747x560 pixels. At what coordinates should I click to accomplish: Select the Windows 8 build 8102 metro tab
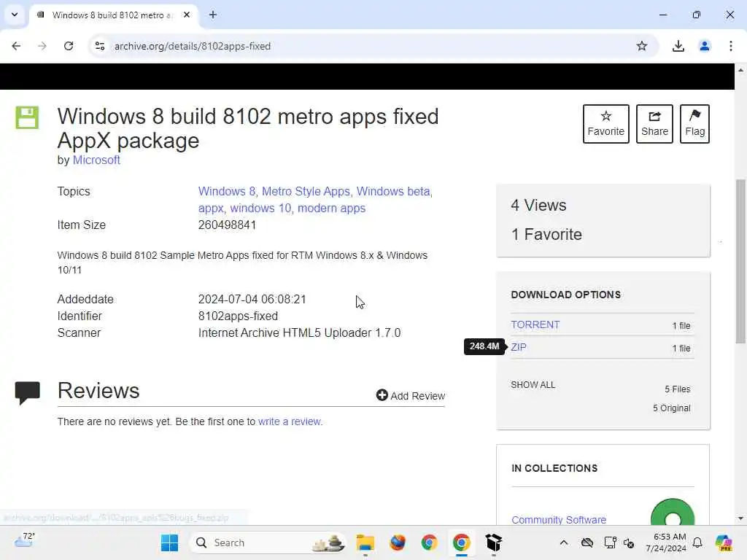pos(113,15)
